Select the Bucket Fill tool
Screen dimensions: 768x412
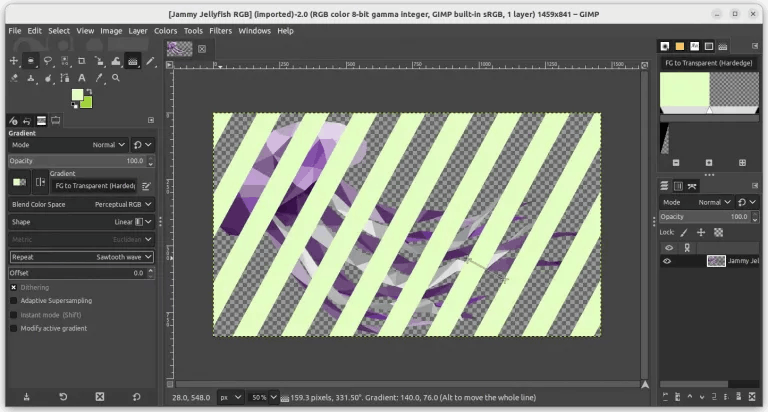tap(116, 61)
